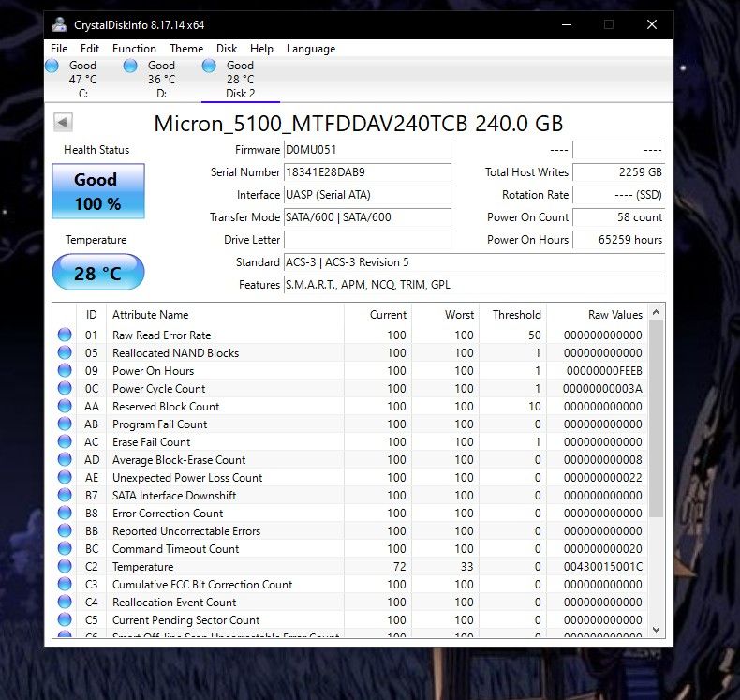Click the Raw Values column header
740x700 pixels.
(x=598, y=315)
